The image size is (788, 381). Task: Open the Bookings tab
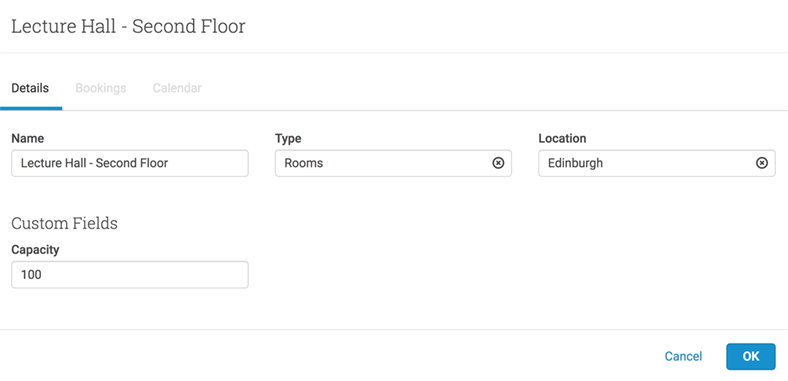pos(101,88)
